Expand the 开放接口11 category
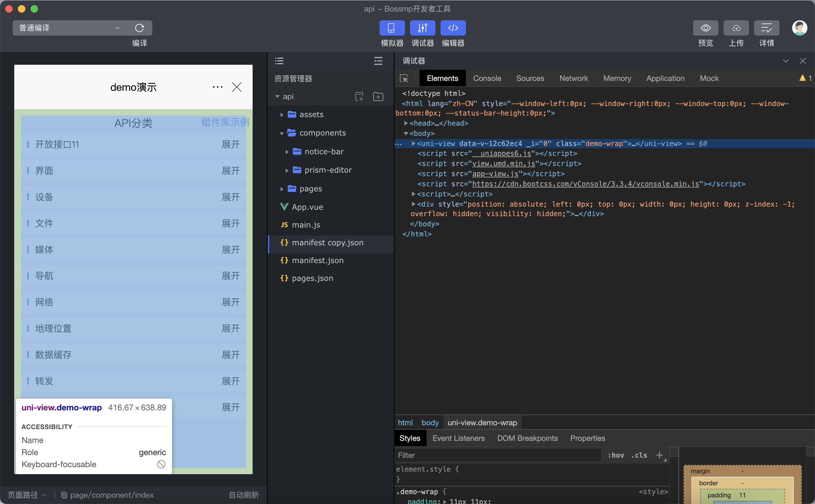The height and width of the screenshot is (504, 815). pyautogui.click(x=231, y=144)
